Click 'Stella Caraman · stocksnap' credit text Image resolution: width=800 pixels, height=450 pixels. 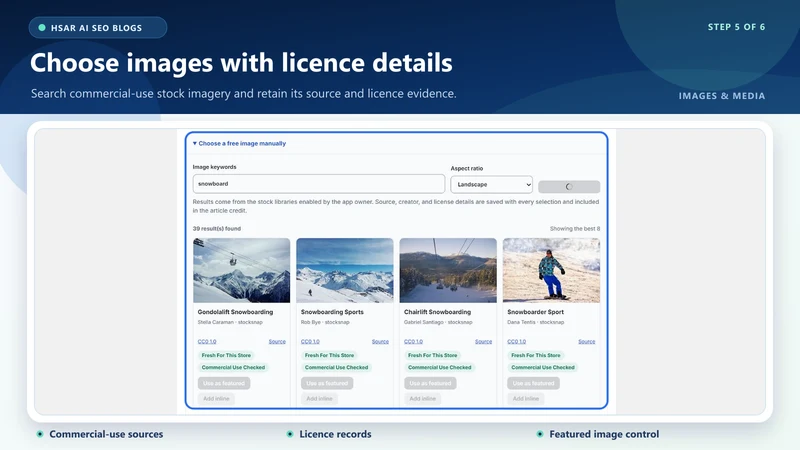pos(230,322)
